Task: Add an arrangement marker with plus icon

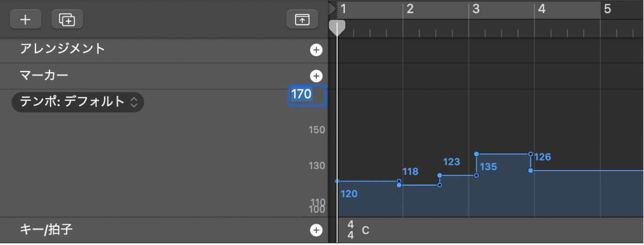Action: (x=316, y=50)
